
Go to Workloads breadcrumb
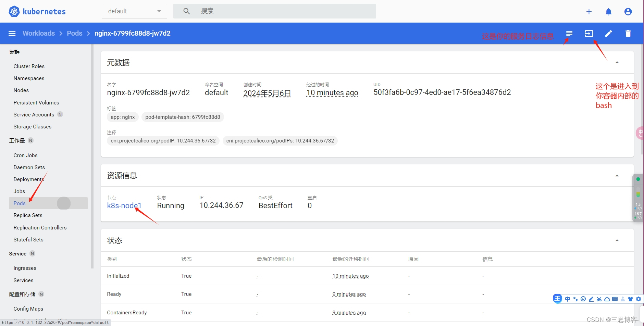tap(39, 33)
